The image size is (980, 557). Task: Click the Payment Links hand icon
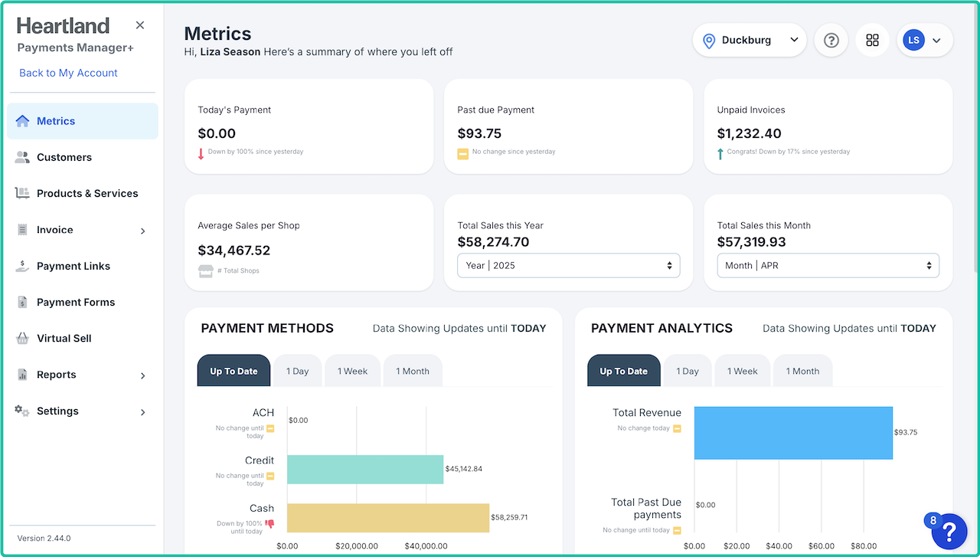tap(22, 266)
